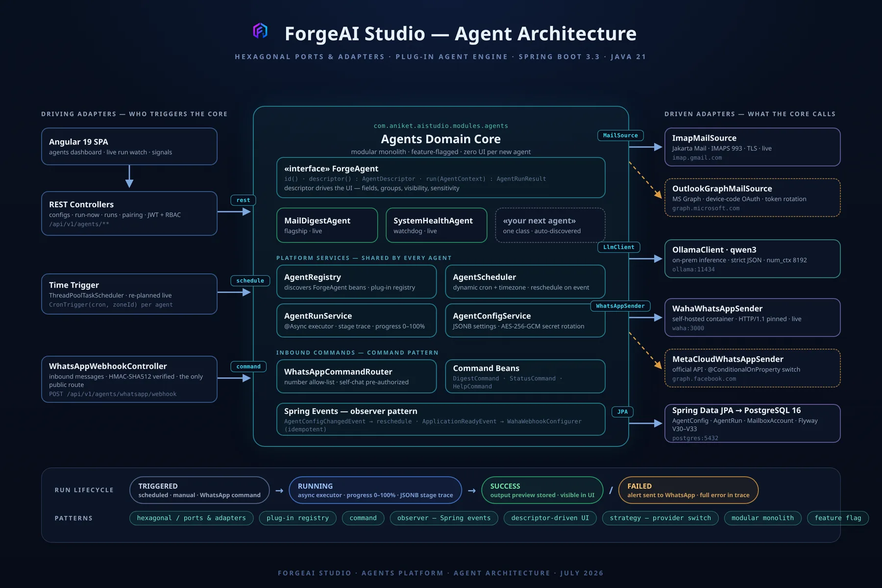
Task: Click the 'modular monolith' pattern tag
Action: (x=763, y=518)
